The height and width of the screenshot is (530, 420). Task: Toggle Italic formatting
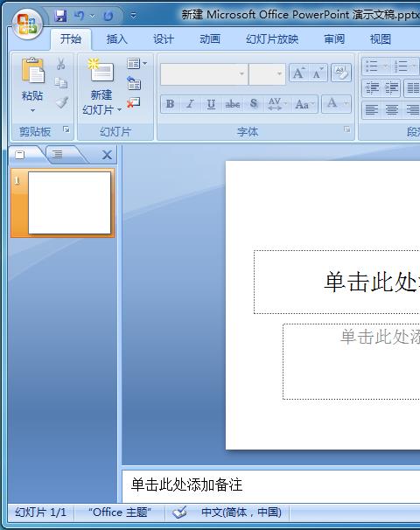190,104
